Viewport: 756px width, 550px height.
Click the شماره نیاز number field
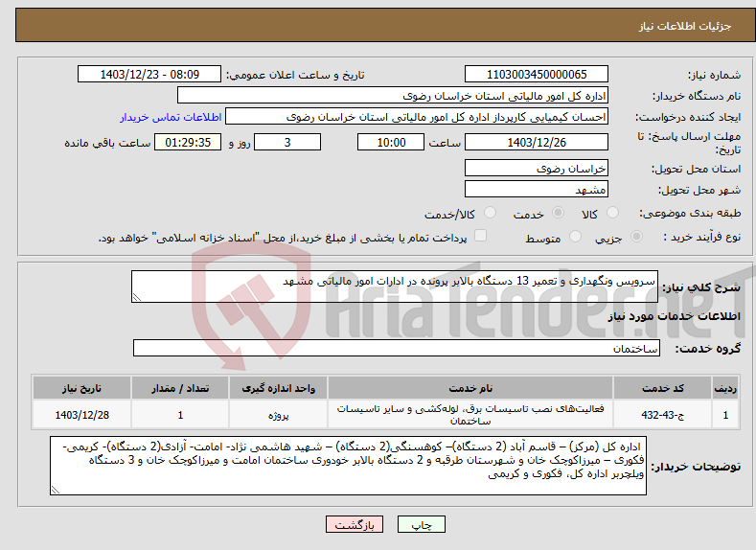pyautogui.click(x=537, y=74)
